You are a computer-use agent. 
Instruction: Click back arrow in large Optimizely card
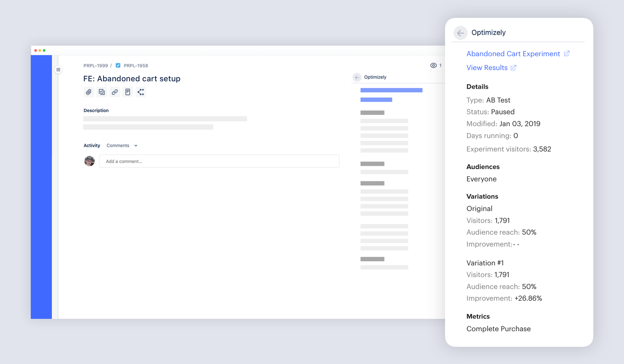(461, 33)
